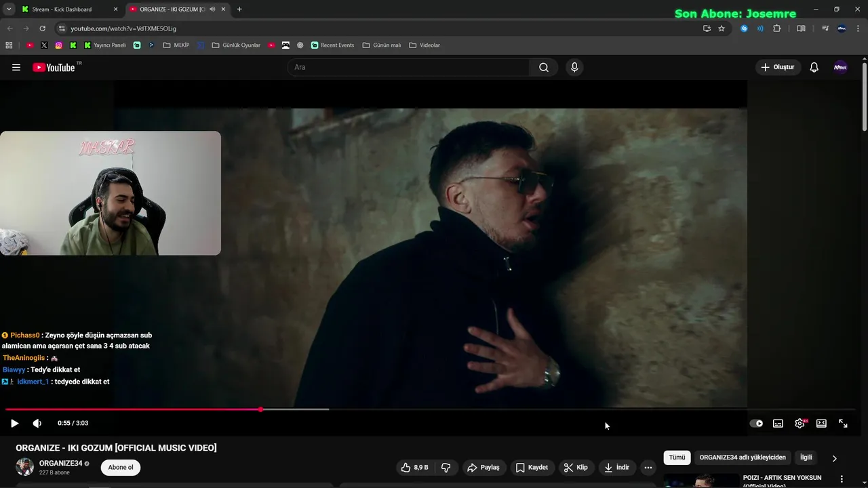Switch to Stream - Kick Dashboard tab
This screenshot has width=868, height=488.
68,9
